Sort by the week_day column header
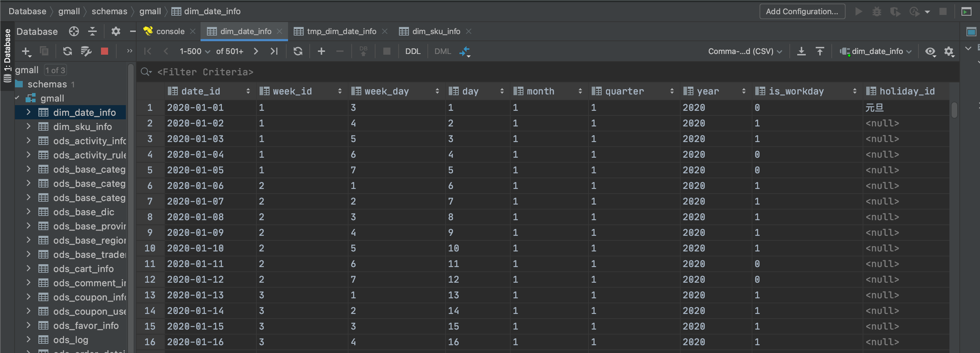The width and height of the screenshot is (980, 353). tap(396, 91)
